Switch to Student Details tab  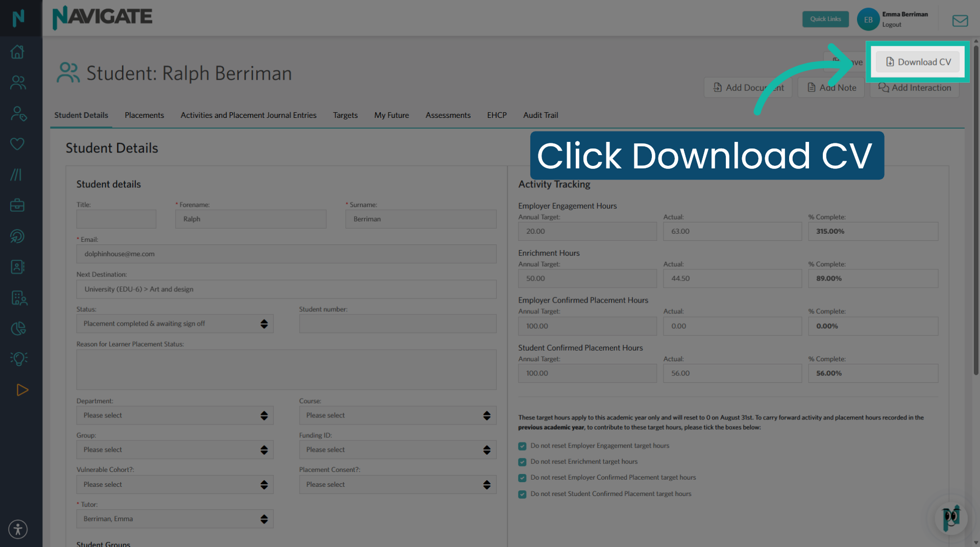81,115
